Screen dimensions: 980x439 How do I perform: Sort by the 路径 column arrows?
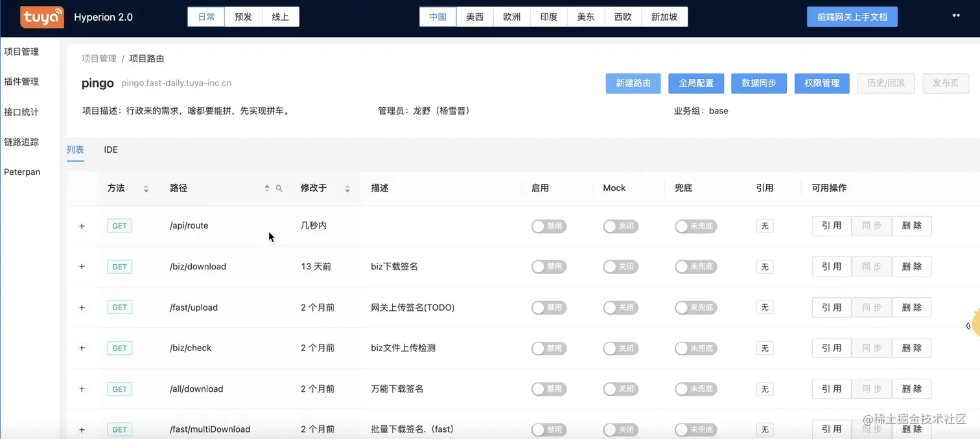(267, 188)
